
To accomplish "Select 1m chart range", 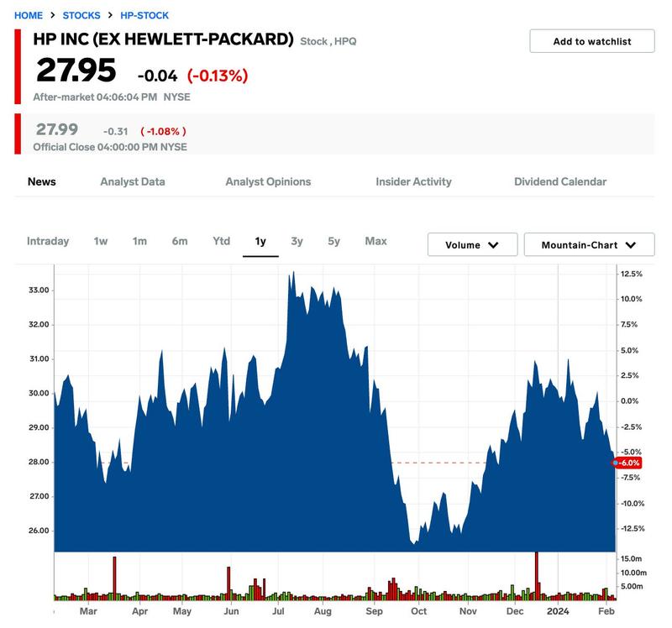I will pos(139,241).
